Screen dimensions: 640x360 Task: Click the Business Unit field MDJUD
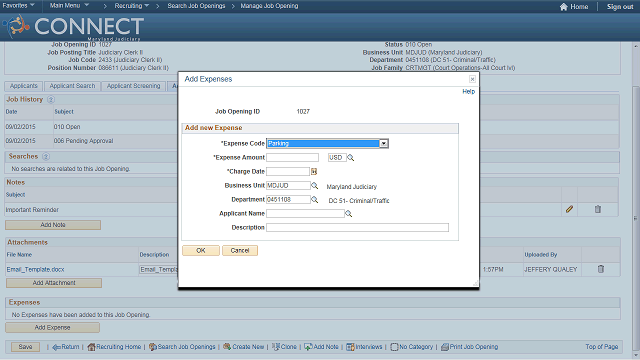tap(288, 185)
